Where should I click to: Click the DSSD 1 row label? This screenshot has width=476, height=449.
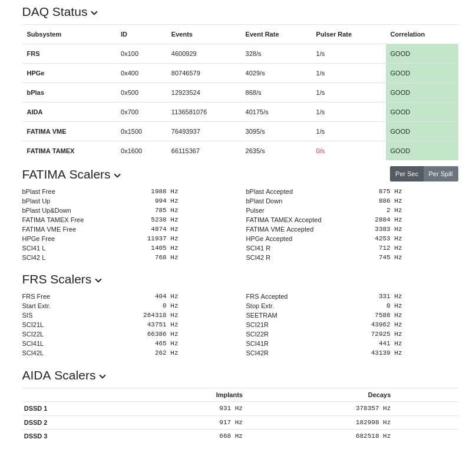point(35,408)
